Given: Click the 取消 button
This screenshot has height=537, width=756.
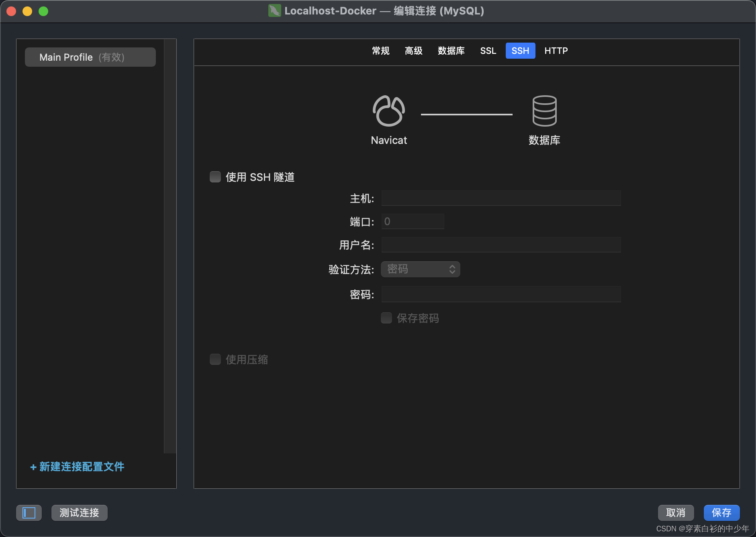Looking at the screenshot, I should 676,513.
